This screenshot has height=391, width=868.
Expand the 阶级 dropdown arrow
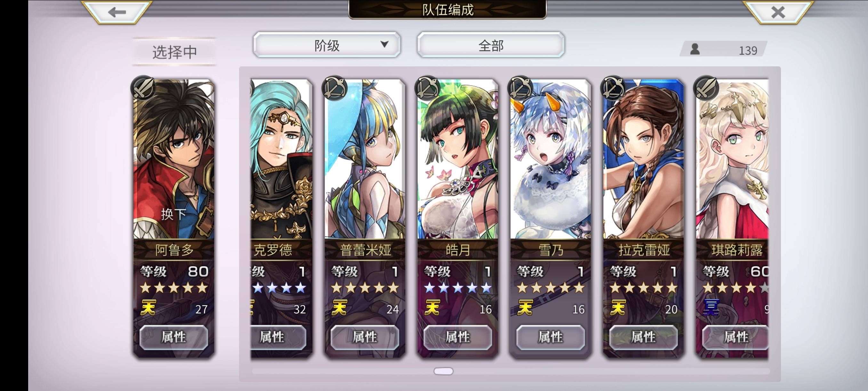pyautogui.click(x=384, y=44)
